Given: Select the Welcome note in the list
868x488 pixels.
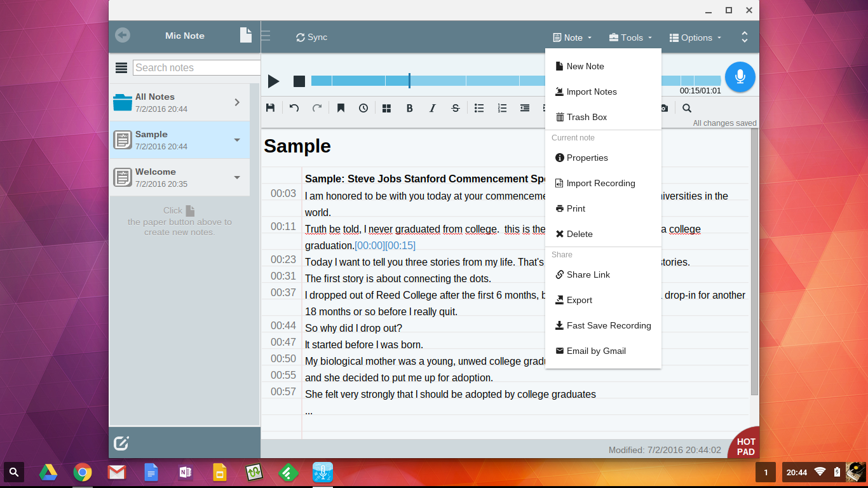Looking at the screenshot, I should [x=180, y=177].
